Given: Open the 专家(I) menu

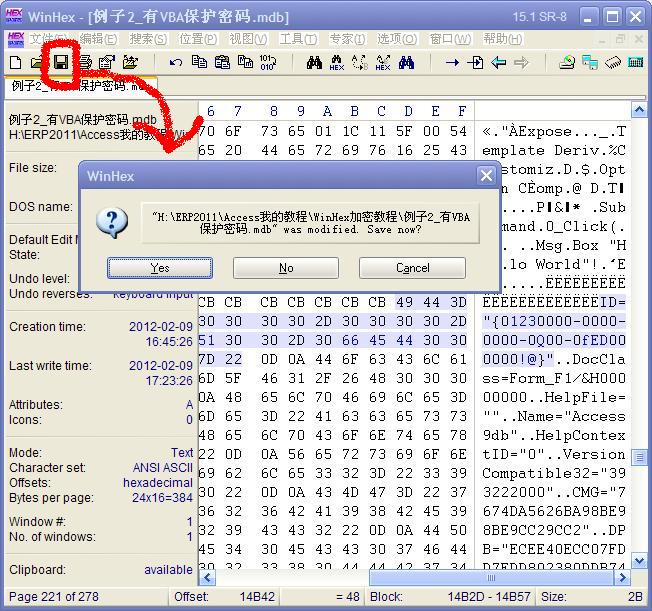Looking at the screenshot, I should click(x=347, y=39).
